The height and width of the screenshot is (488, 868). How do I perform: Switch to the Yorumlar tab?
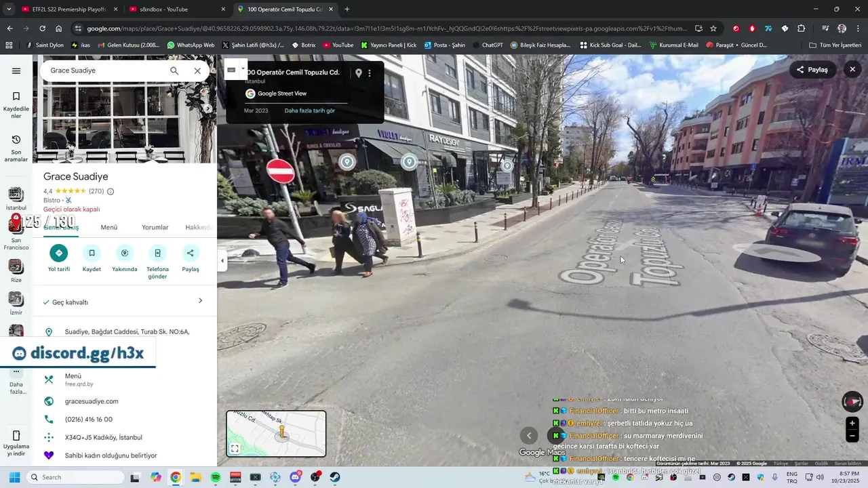point(155,227)
